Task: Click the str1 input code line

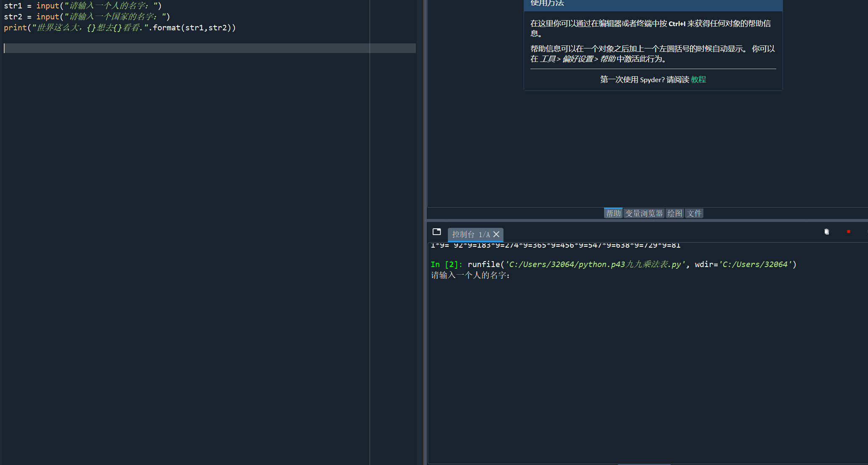Action: tap(83, 6)
